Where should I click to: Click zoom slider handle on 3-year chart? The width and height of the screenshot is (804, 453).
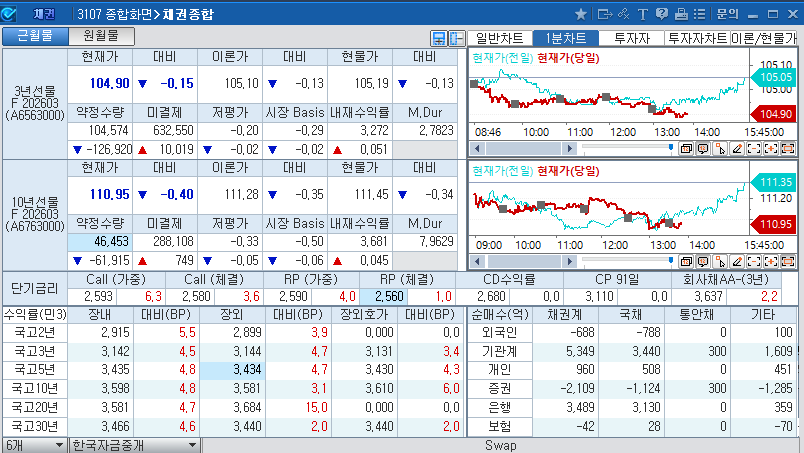[x=671, y=148]
